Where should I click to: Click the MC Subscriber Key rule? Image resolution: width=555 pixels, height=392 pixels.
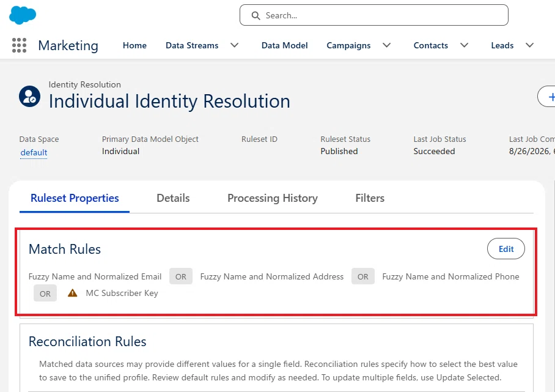click(122, 293)
